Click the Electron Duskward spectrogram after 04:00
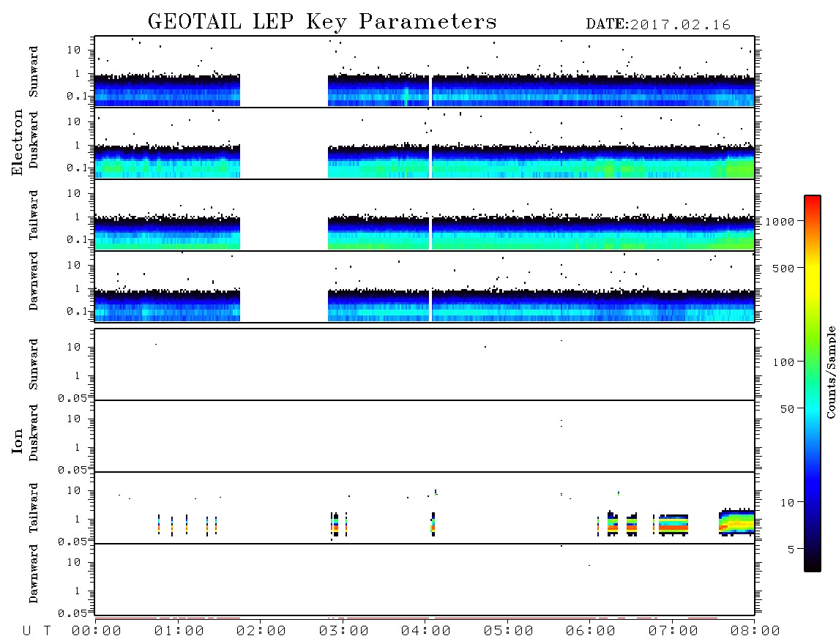 tap(594, 162)
